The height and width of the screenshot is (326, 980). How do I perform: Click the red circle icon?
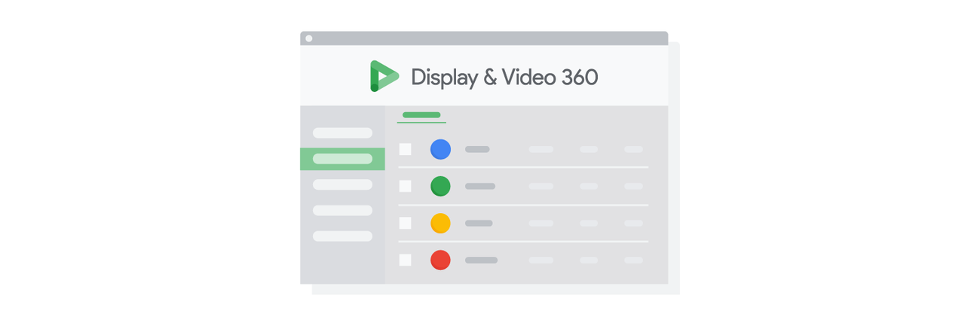[x=440, y=260]
